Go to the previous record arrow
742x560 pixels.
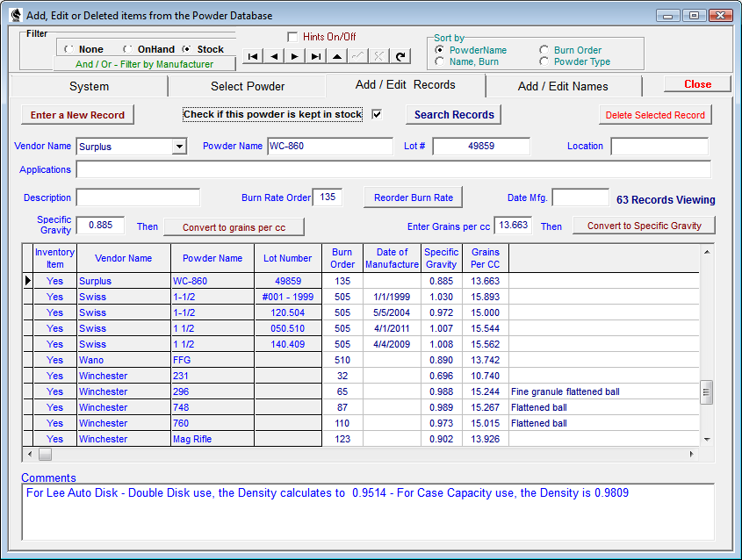274,56
